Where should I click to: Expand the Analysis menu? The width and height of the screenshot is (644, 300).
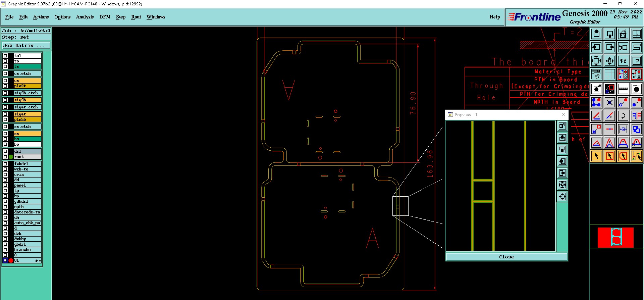[x=85, y=17]
